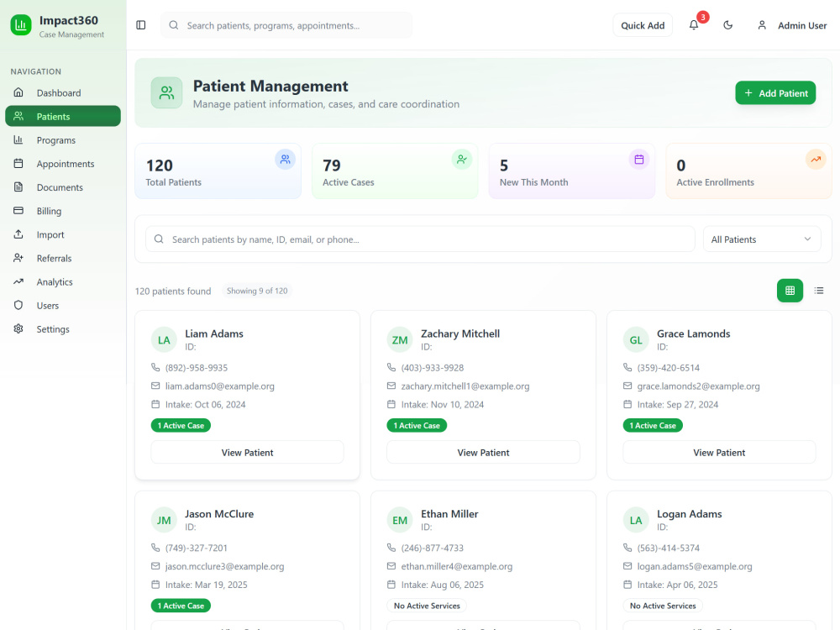The image size is (840, 630).
Task: Open Settings navigation item
Action: tap(63, 328)
